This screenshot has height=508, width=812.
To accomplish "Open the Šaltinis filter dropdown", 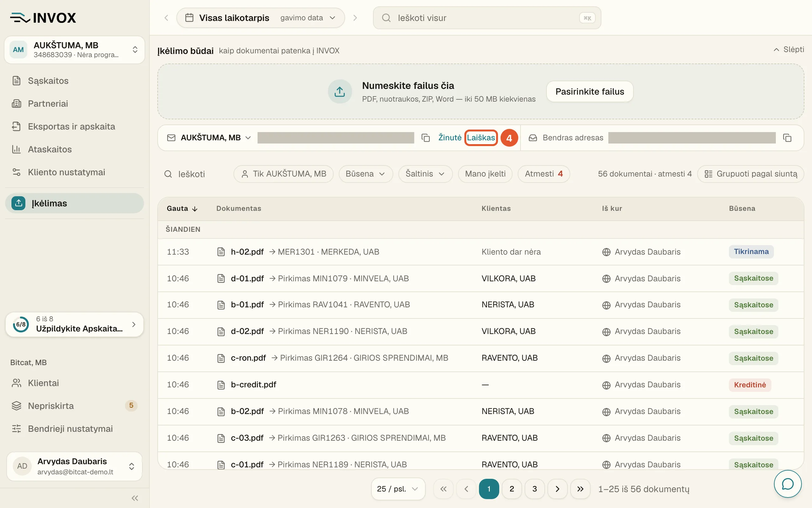I will (x=425, y=174).
